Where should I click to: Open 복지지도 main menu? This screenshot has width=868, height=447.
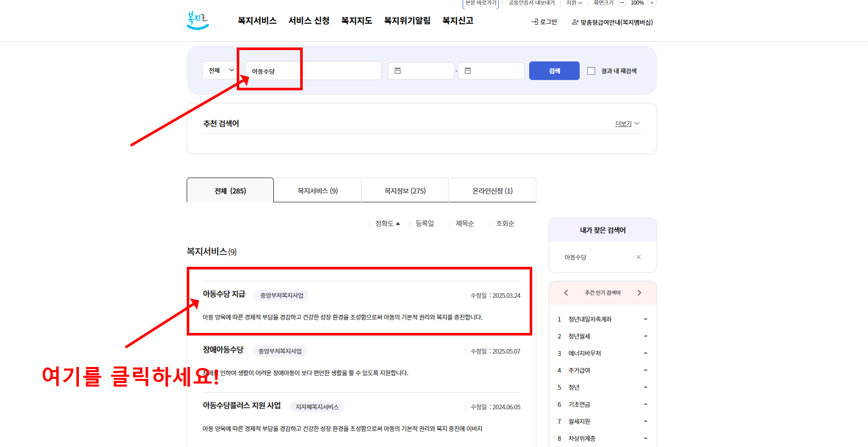pyautogui.click(x=357, y=21)
